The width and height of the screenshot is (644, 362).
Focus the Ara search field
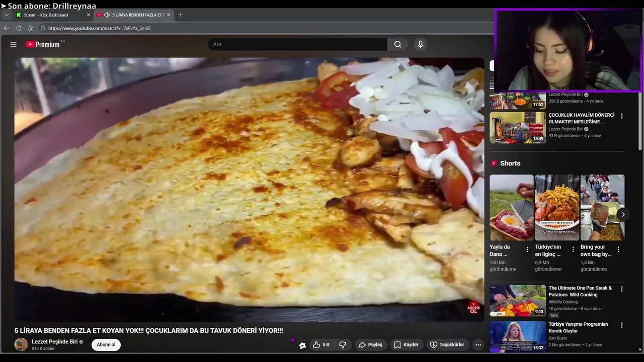point(297,44)
